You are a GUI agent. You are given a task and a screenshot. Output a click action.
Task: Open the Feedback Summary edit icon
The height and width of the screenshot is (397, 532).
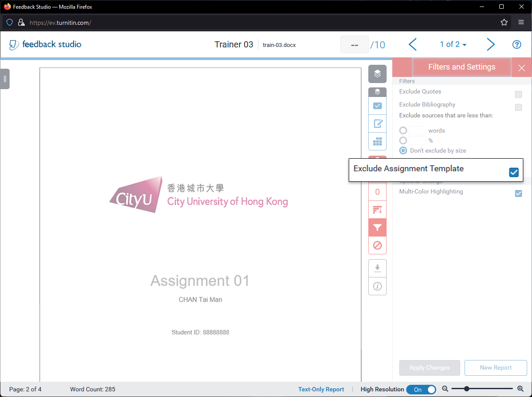(377, 124)
